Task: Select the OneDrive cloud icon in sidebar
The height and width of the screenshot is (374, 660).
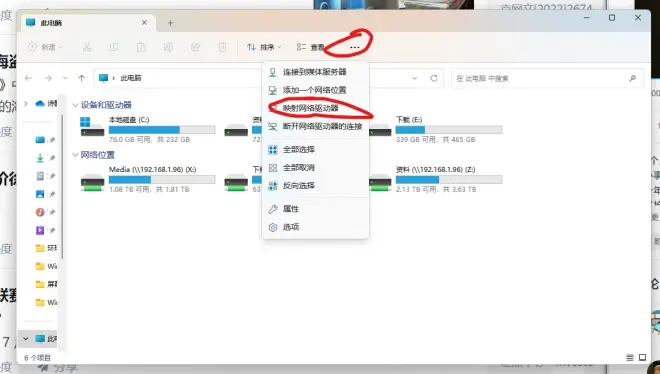Action: click(40, 103)
